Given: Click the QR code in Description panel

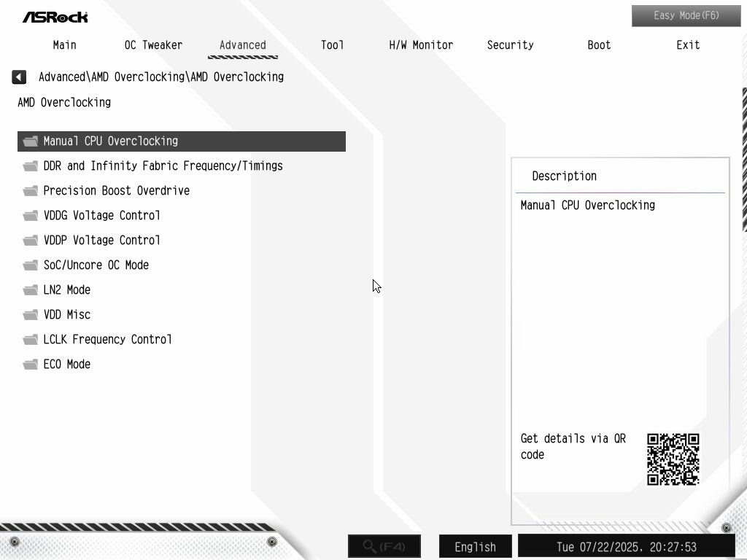Looking at the screenshot, I should tap(673, 459).
